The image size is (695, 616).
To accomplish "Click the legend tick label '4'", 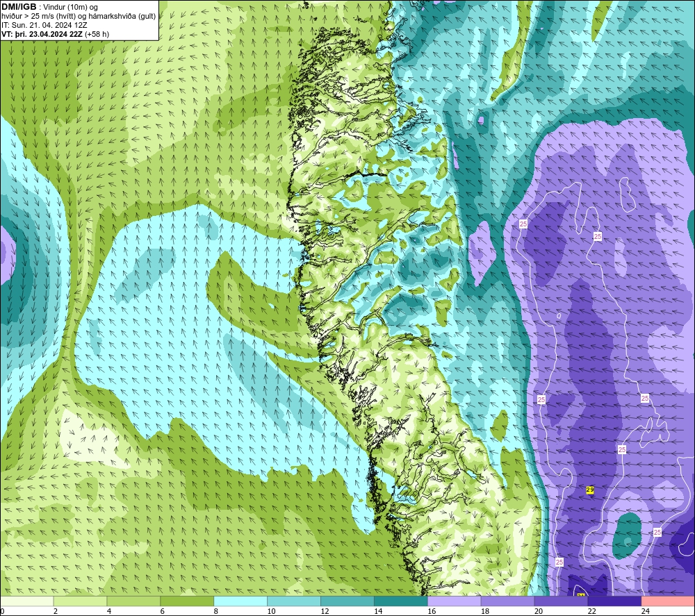I will [109, 611].
